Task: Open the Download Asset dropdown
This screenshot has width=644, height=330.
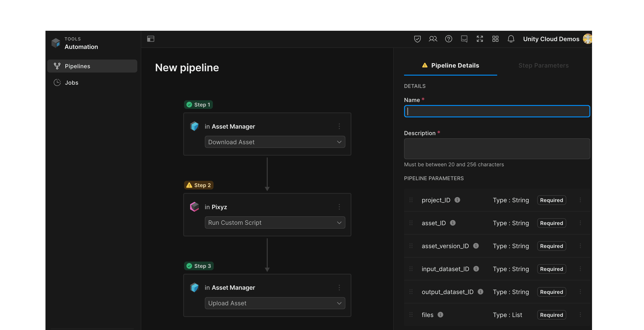Action: pyautogui.click(x=275, y=142)
